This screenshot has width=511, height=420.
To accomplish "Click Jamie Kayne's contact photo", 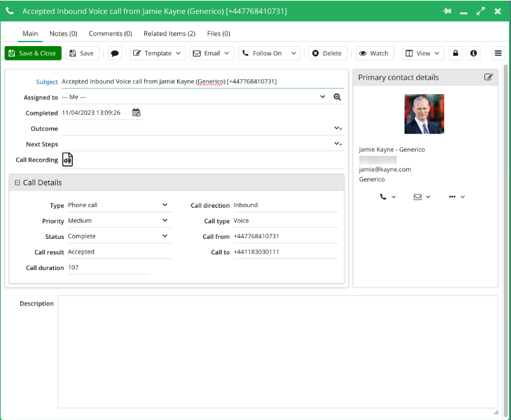I will click(x=424, y=114).
